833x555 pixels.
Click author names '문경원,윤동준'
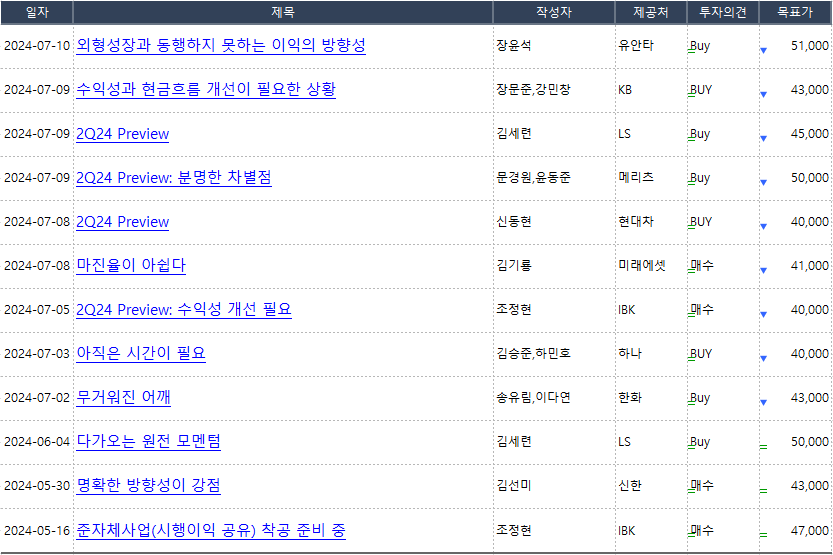533,177
